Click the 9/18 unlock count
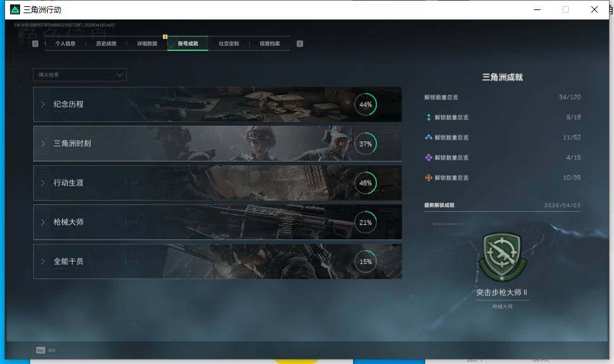Viewport: 614px width, 364px height. tap(574, 117)
